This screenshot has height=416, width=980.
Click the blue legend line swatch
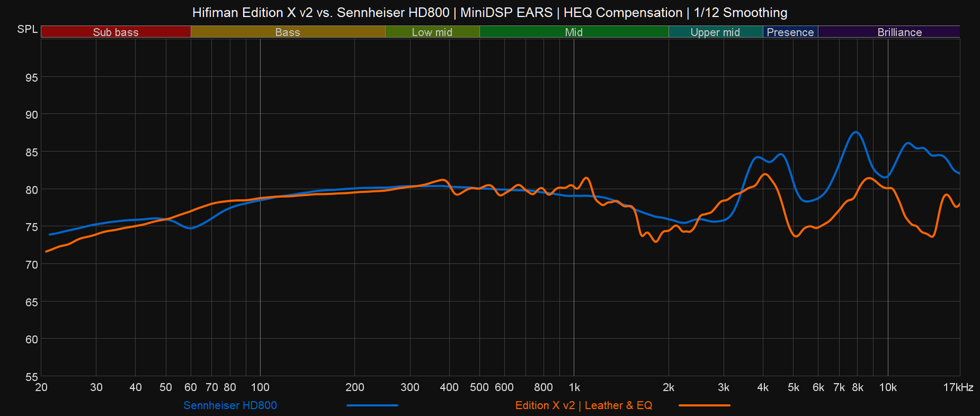point(372,405)
